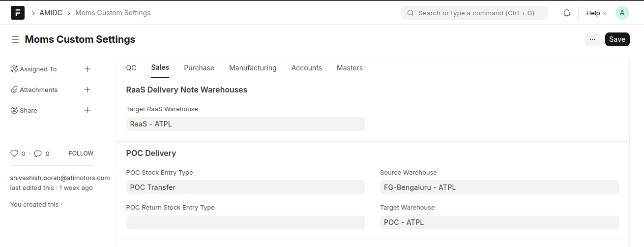The height and width of the screenshot is (247, 644).
Task: Open the Manufacturing tab
Action: [x=253, y=68]
